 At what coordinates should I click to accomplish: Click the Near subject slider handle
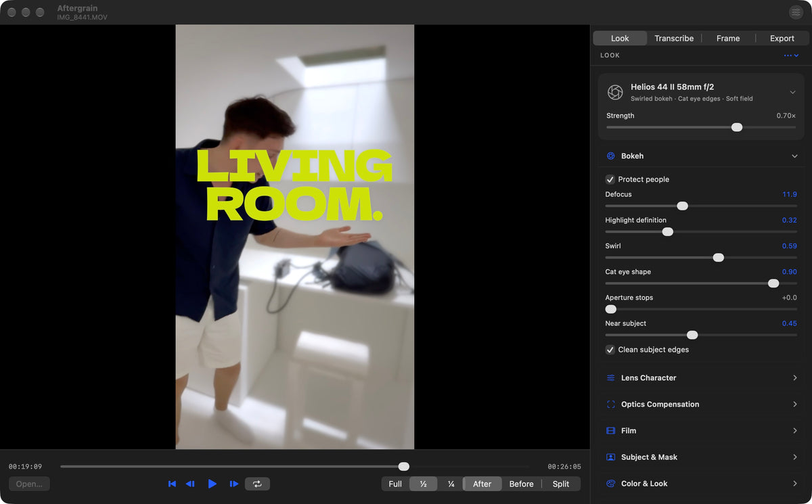point(692,335)
